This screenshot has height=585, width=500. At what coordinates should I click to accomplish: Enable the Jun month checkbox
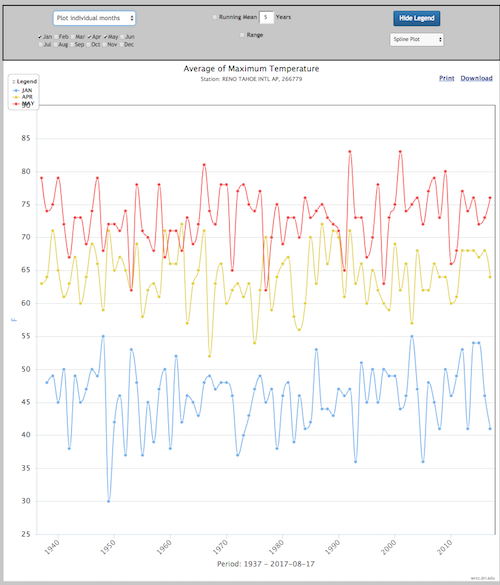[122, 37]
